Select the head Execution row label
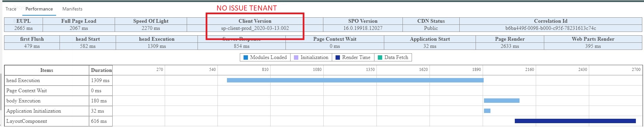Viewport: 644px width, 133px height. point(23,80)
